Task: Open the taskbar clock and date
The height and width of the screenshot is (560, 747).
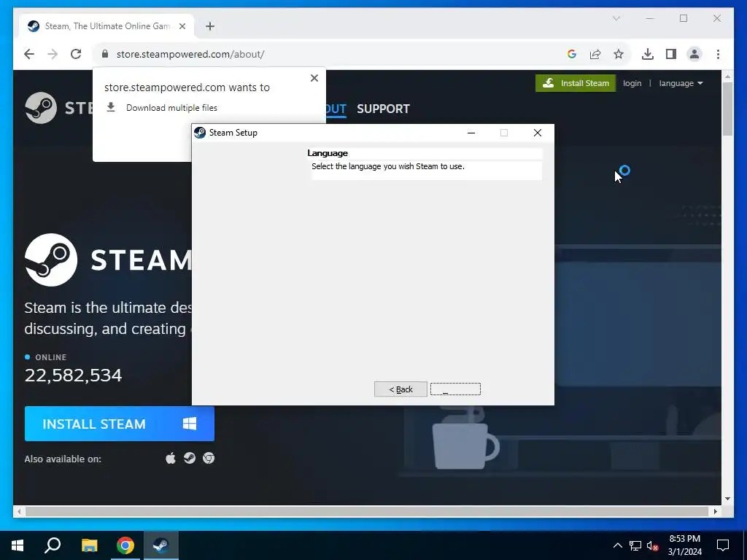Action: pos(684,545)
